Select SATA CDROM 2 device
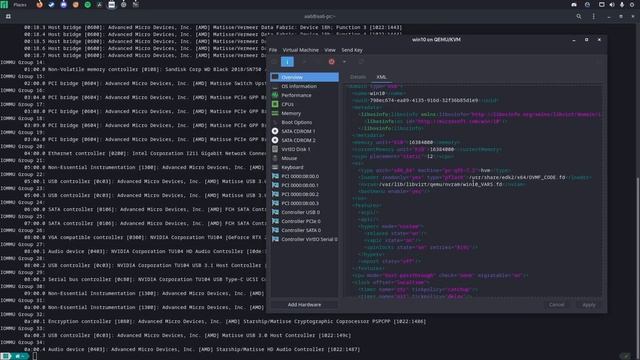This screenshot has height=360, width=640. click(x=304, y=140)
